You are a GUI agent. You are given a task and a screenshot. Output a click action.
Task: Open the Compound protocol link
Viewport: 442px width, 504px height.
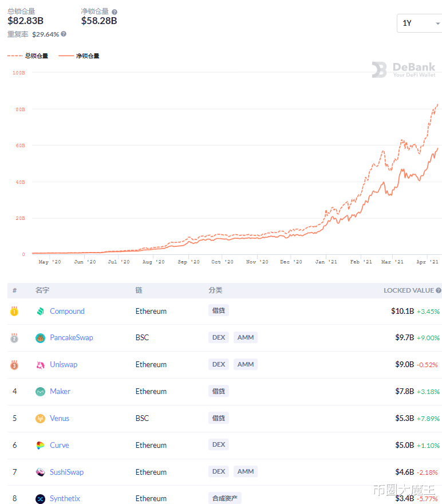[67, 312]
